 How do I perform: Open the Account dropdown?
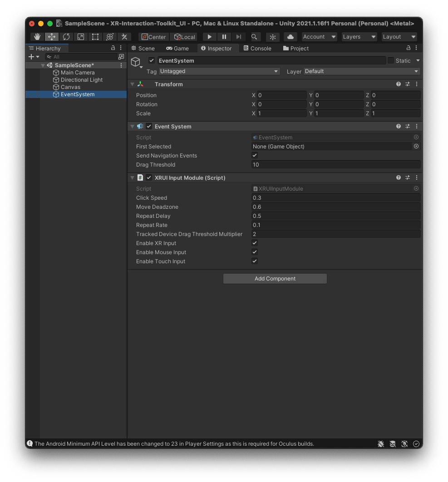pos(319,37)
